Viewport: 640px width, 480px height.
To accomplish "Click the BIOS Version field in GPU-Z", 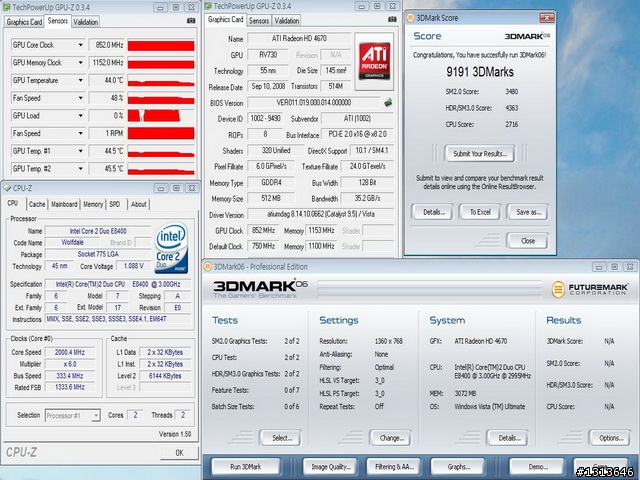I will click(314, 103).
